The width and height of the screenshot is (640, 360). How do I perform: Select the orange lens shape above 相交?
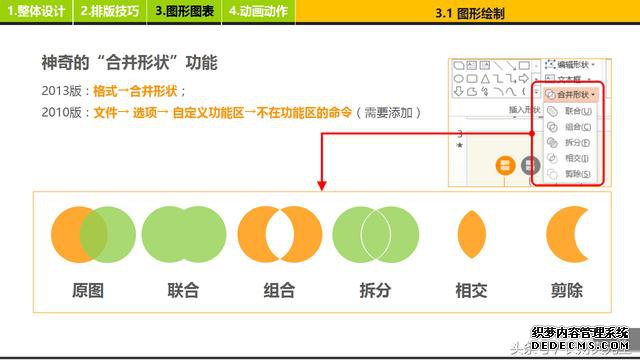click(x=472, y=234)
